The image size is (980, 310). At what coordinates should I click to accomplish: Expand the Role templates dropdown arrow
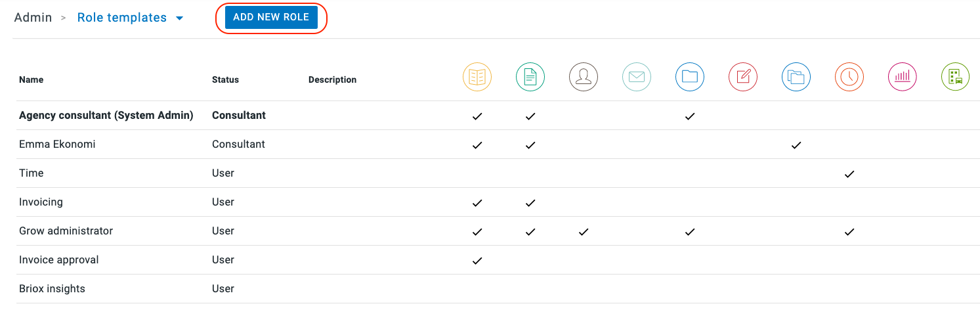coord(180,19)
